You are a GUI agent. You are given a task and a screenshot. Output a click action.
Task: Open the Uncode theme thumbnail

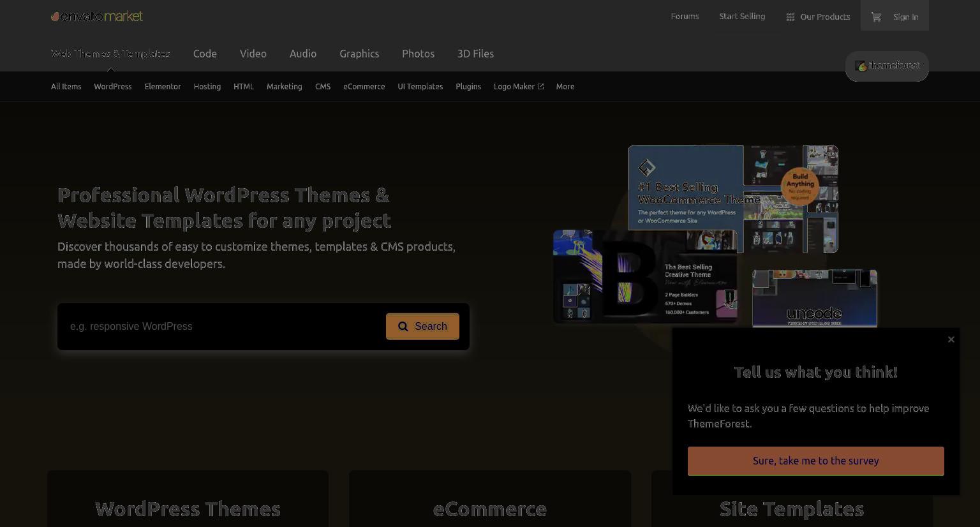coord(815,299)
